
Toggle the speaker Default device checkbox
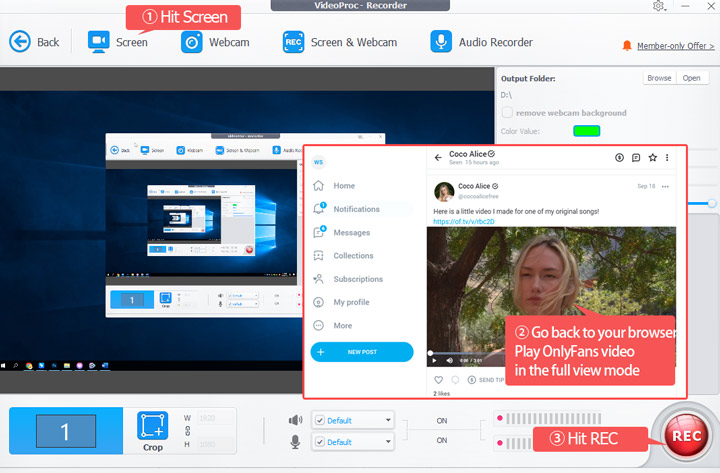[x=320, y=420]
